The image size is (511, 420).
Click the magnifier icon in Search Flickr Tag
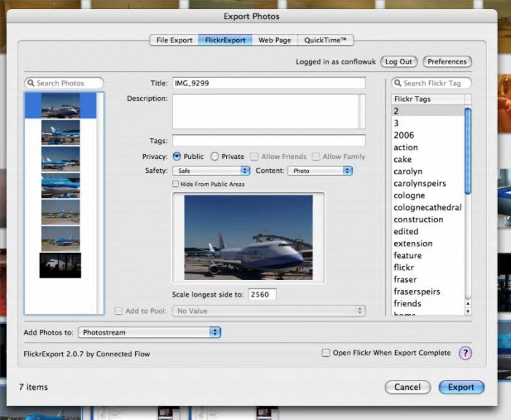(398, 83)
